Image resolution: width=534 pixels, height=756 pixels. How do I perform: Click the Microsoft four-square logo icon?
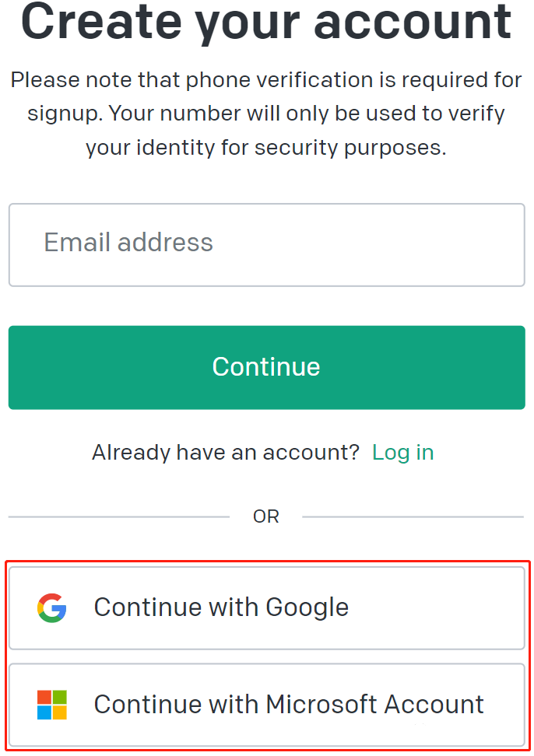pos(51,705)
